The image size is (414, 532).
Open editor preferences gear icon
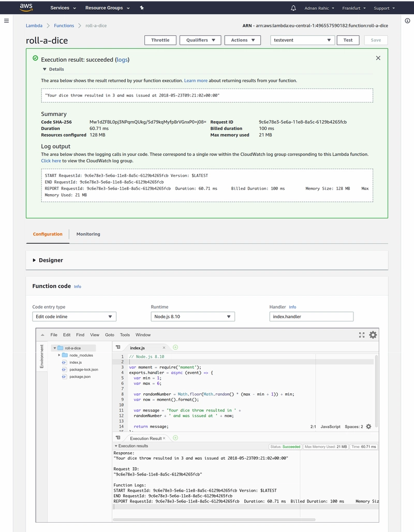[373, 335]
